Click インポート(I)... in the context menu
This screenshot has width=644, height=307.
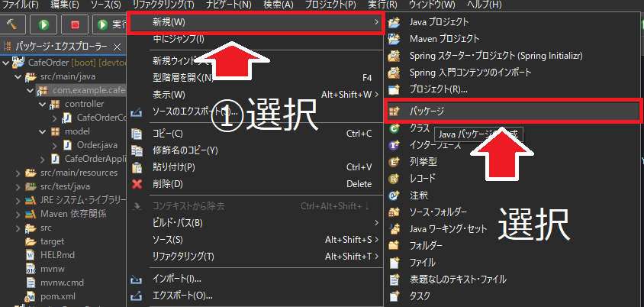(177, 278)
